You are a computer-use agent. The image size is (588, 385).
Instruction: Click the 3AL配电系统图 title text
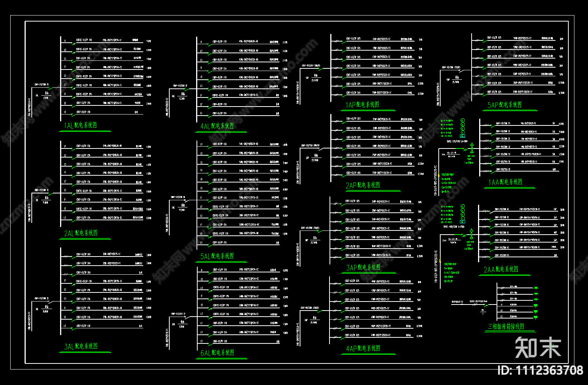[81, 346]
